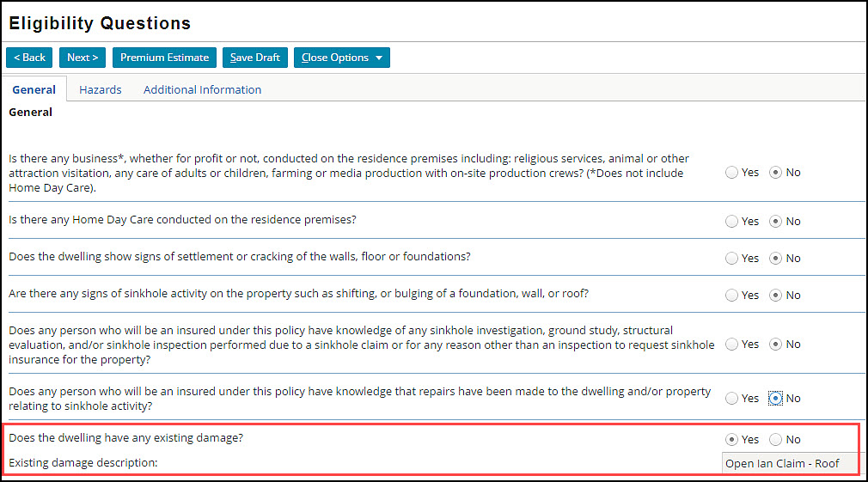Click the 'Existing damage description:' label
The image size is (868, 482).
83,462
